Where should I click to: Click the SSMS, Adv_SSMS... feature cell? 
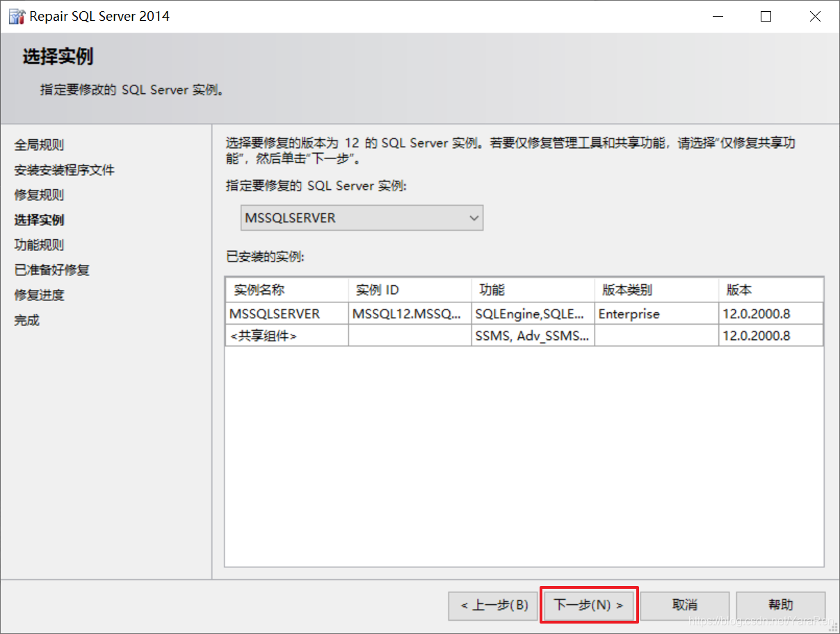tap(533, 336)
